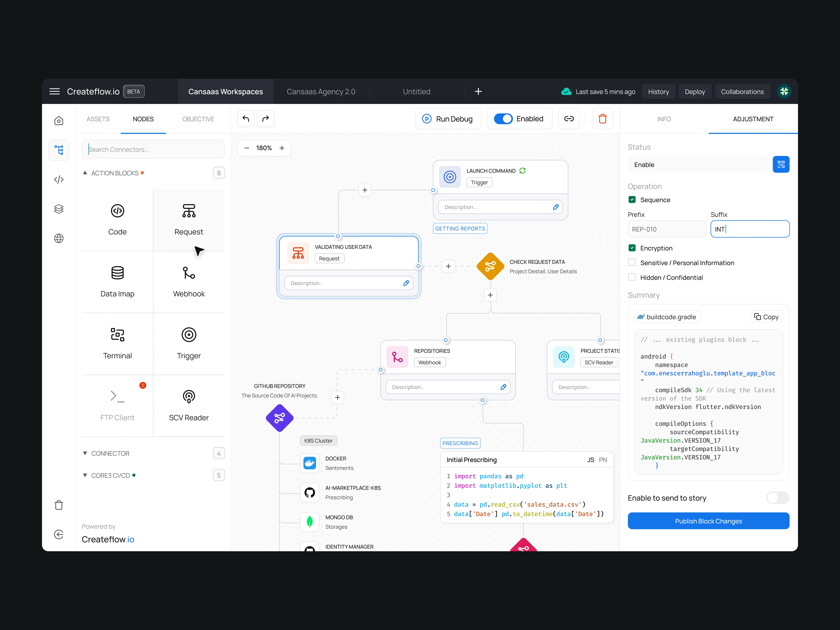The image size is (840, 630).
Task: Click the red trash delete icon
Action: tap(602, 119)
